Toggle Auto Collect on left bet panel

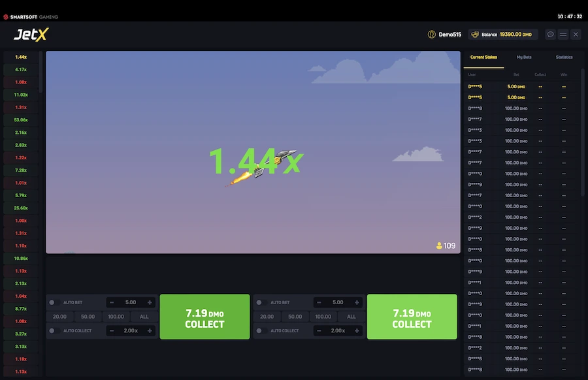(54, 330)
